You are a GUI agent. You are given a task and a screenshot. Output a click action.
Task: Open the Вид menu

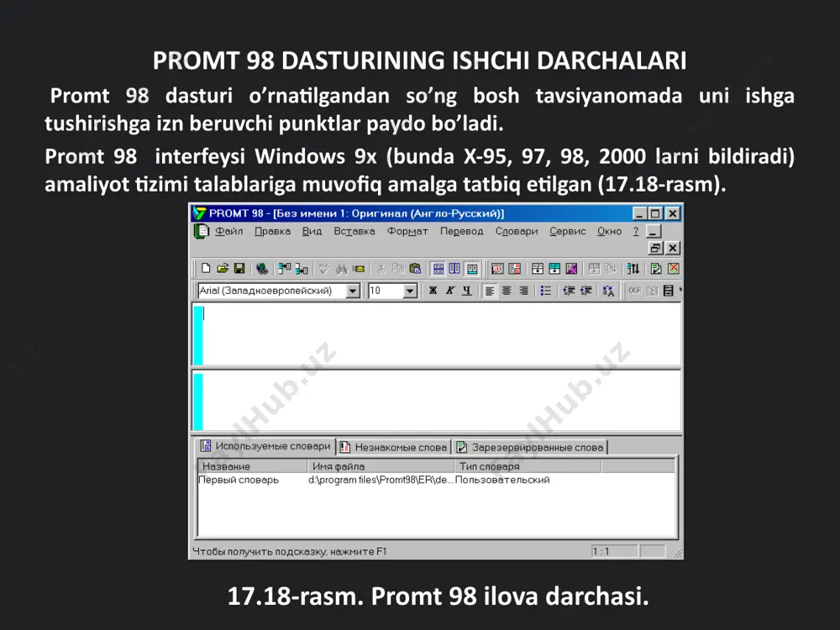[312, 231]
